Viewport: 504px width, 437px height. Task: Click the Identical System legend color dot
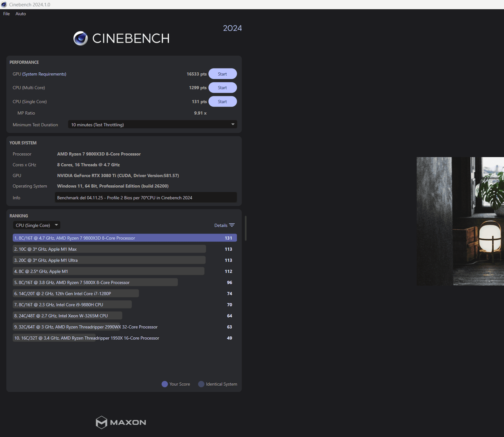coord(201,384)
